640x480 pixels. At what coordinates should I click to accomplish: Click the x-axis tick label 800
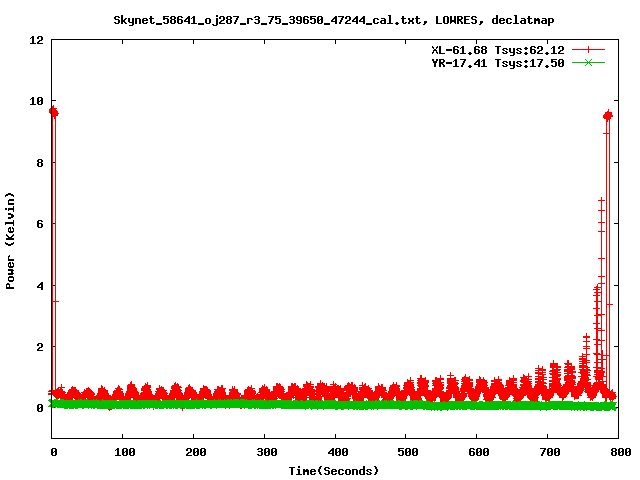[x=621, y=452]
